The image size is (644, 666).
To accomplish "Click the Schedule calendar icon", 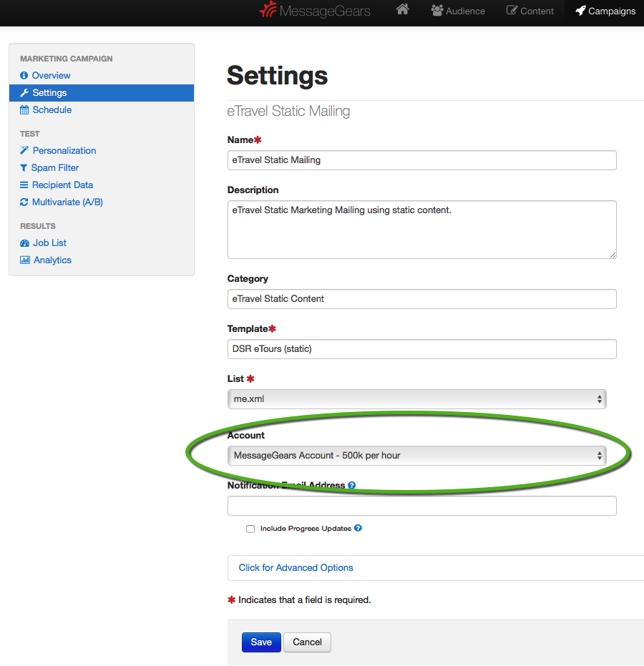I will [x=24, y=109].
